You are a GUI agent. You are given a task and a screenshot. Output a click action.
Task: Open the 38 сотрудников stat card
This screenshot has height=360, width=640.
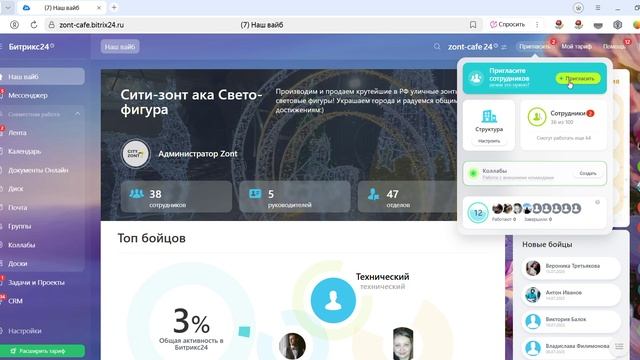(176, 196)
